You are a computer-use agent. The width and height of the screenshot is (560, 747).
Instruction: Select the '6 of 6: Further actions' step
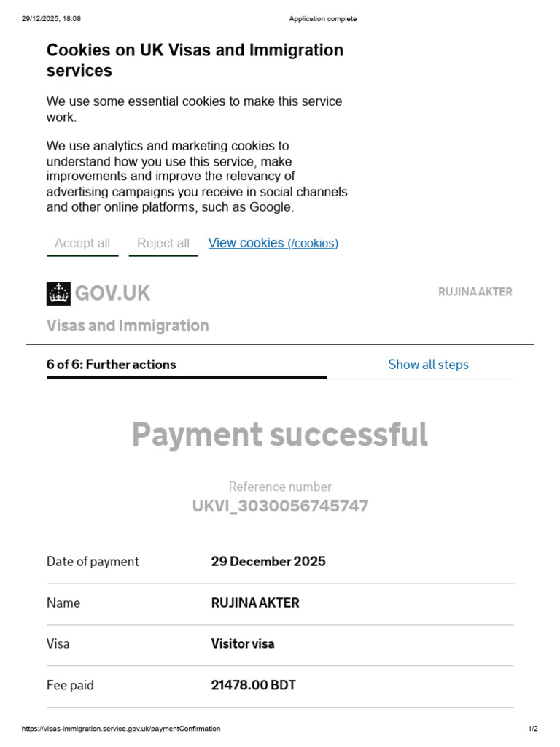112,365
